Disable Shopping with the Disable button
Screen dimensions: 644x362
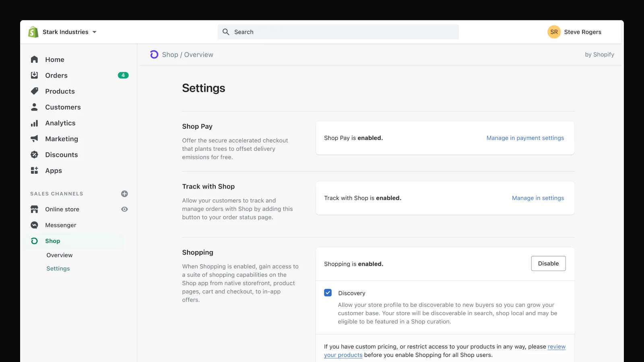[548, 263]
